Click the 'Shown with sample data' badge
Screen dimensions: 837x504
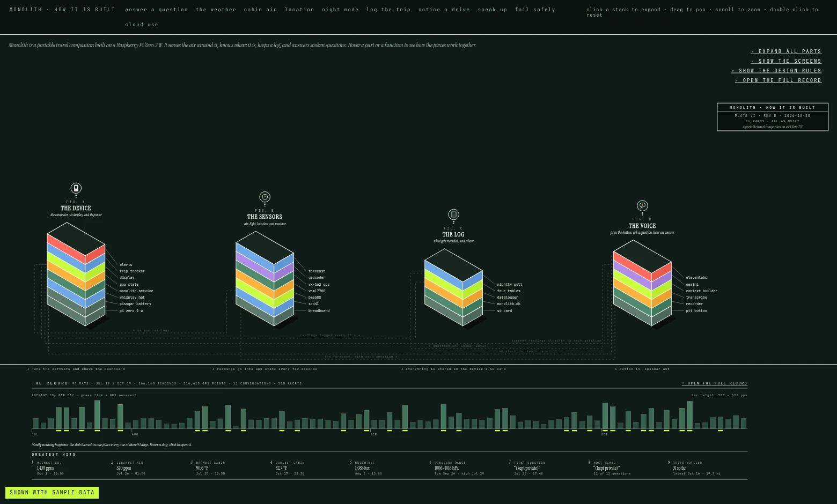52,492
